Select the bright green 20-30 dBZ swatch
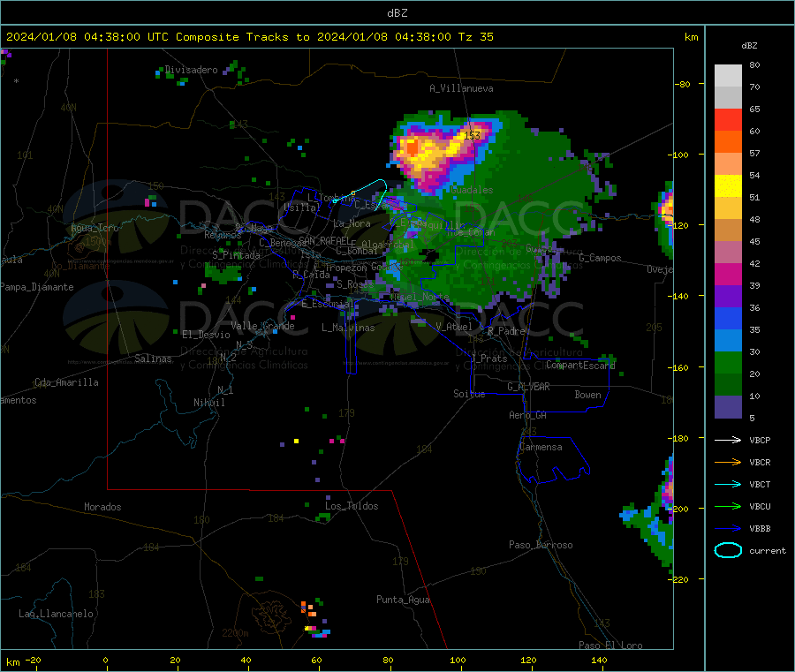795x672 pixels. point(728,363)
